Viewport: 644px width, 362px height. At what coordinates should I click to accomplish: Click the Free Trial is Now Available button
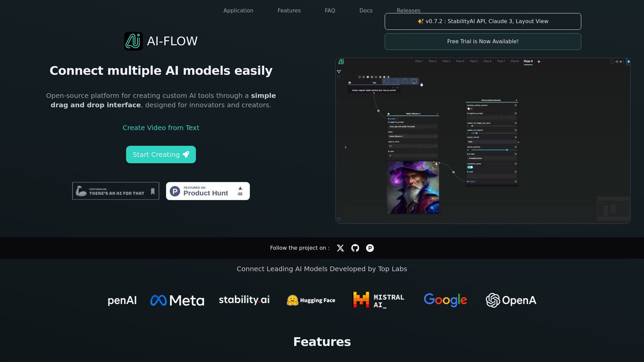point(483,41)
